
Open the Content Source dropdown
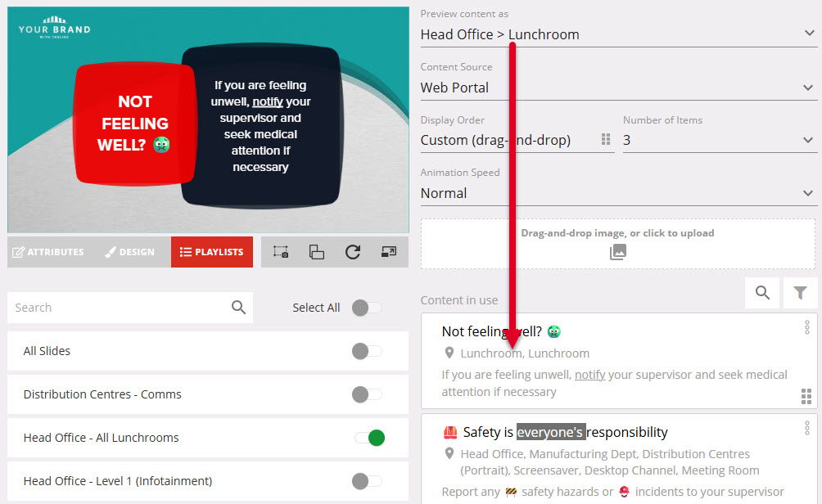click(x=618, y=88)
